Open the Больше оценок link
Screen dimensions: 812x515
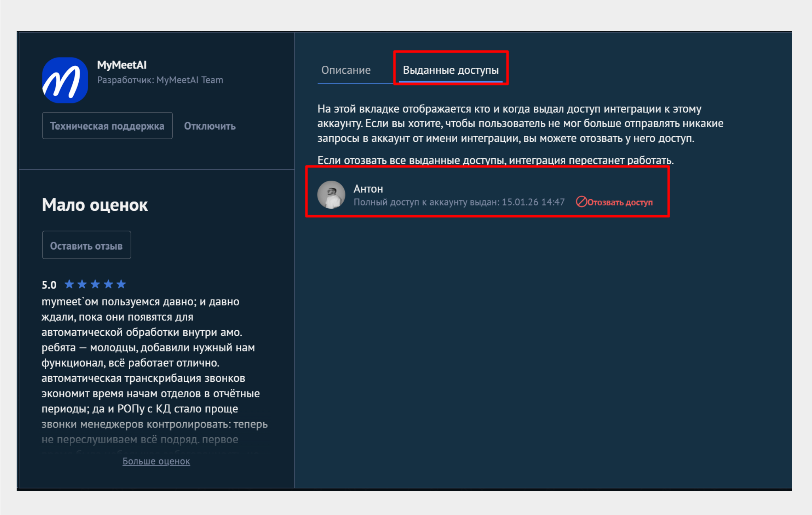pos(156,461)
